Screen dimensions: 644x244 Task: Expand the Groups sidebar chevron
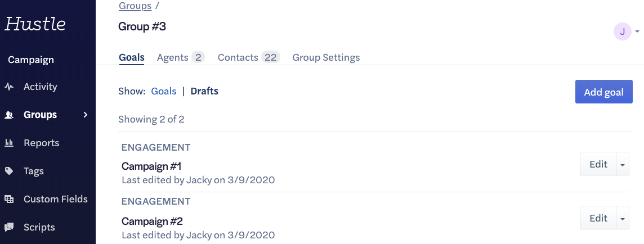pyautogui.click(x=86, y=115)
